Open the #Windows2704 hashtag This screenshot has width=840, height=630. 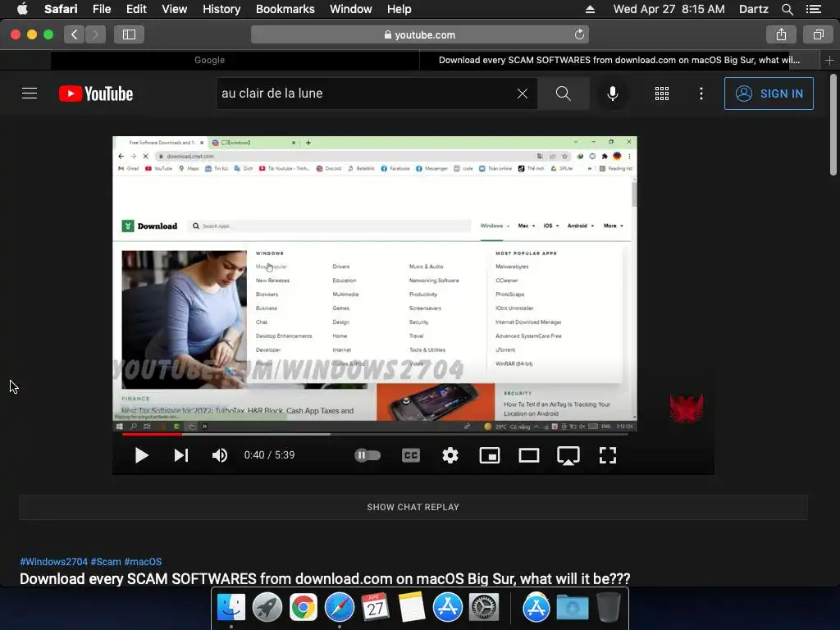coord(53,561)
